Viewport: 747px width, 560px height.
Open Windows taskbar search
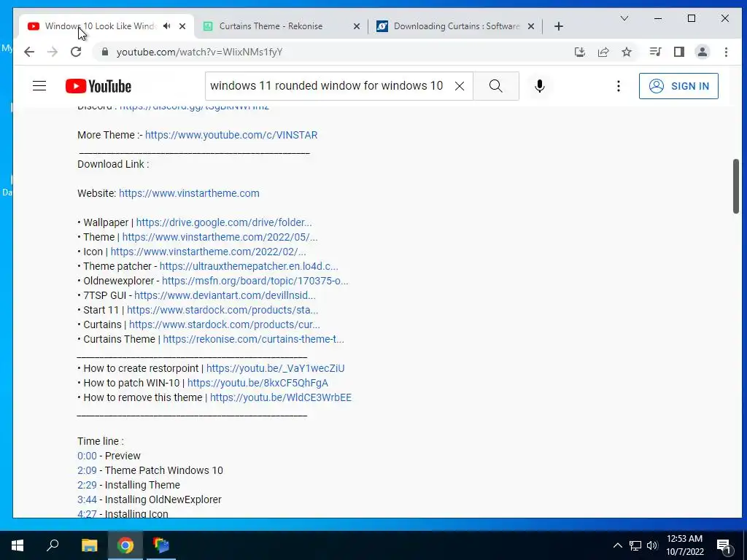53,545
